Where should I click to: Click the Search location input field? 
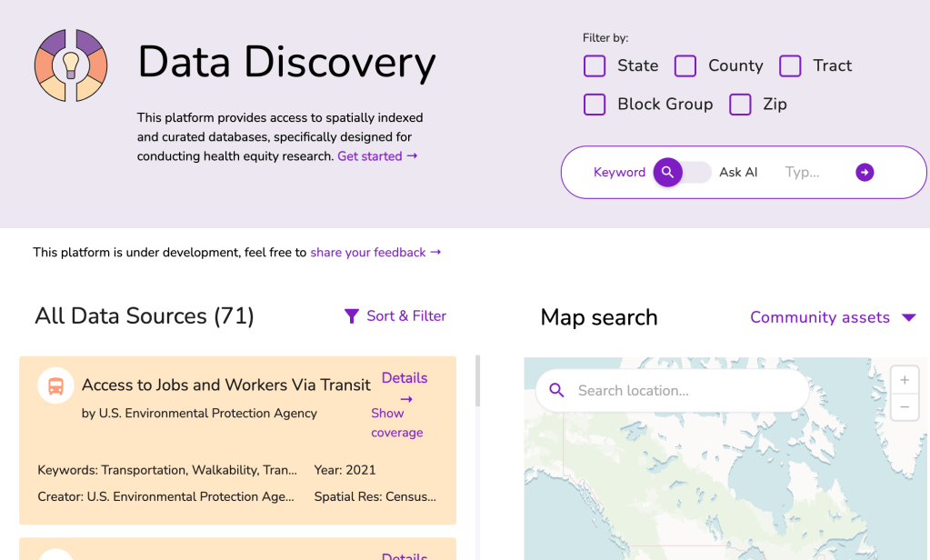pyautogui.click(x=682, y=391)
